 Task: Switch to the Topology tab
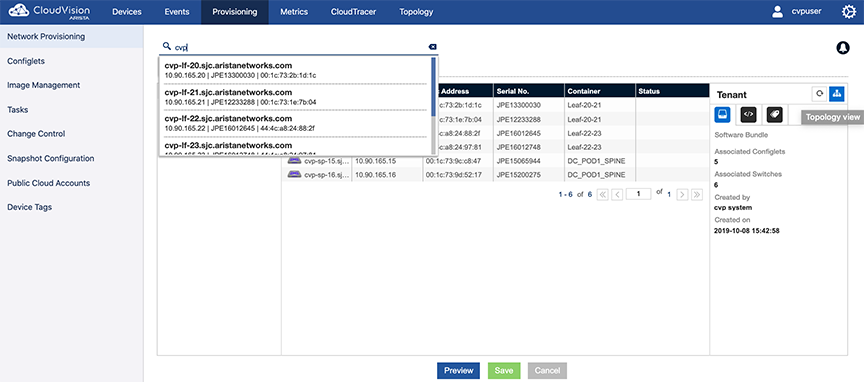pos(416,12)
